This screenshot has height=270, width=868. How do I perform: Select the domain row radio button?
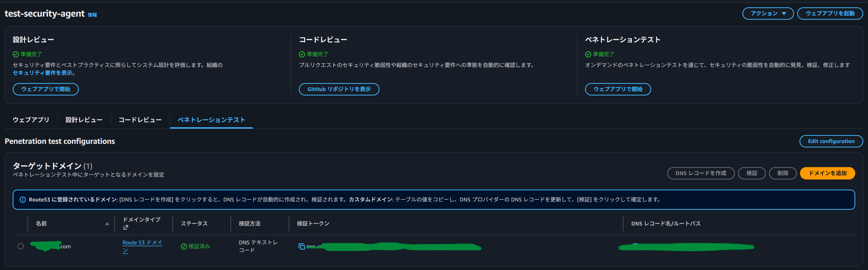[21, 246]
